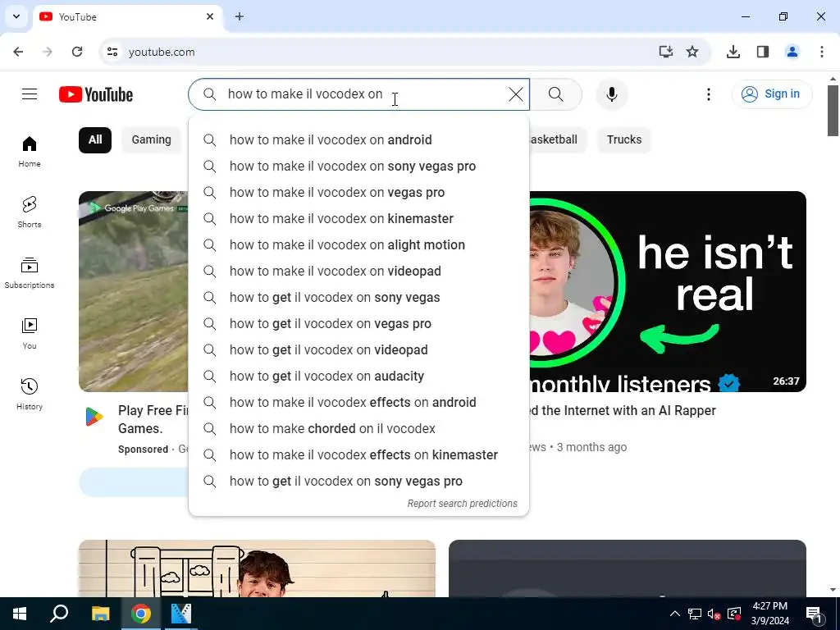
Task: Select the All filter chip
Action: [x=95, y=139]
